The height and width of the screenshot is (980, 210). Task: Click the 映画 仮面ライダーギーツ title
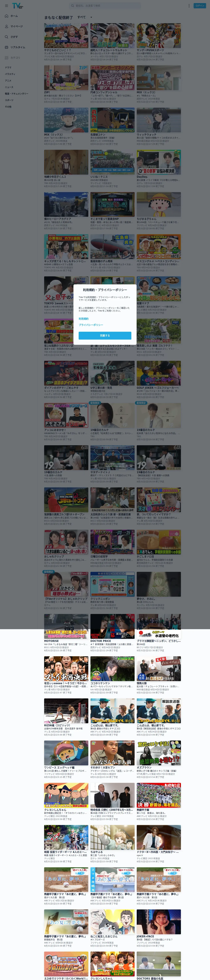click(x=66, y=852)
